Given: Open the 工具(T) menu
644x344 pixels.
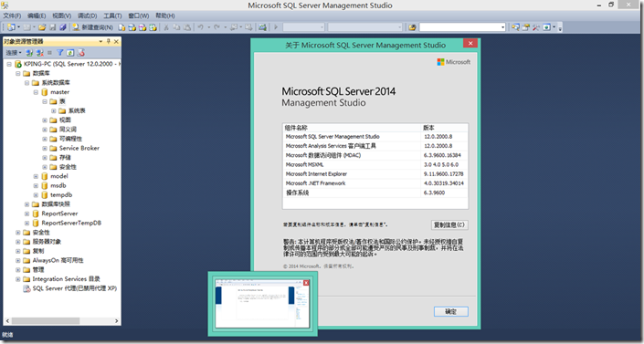Looking at the screenshot, I should click(112, 16).
